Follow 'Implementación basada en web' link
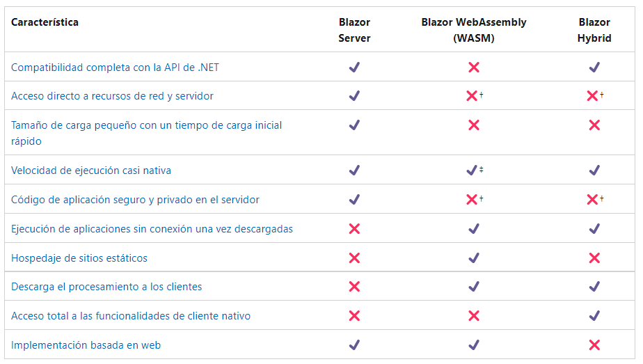643x364 pixels. pos(86,345)
